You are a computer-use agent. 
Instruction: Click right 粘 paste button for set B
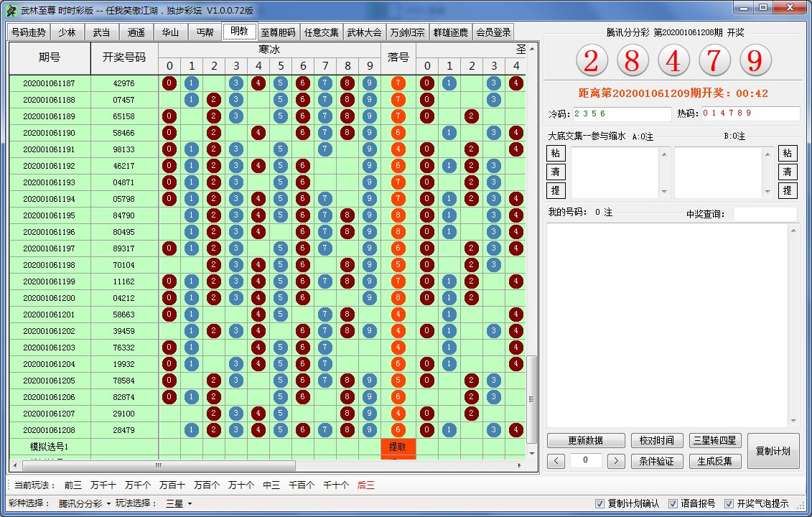point(788,153)
